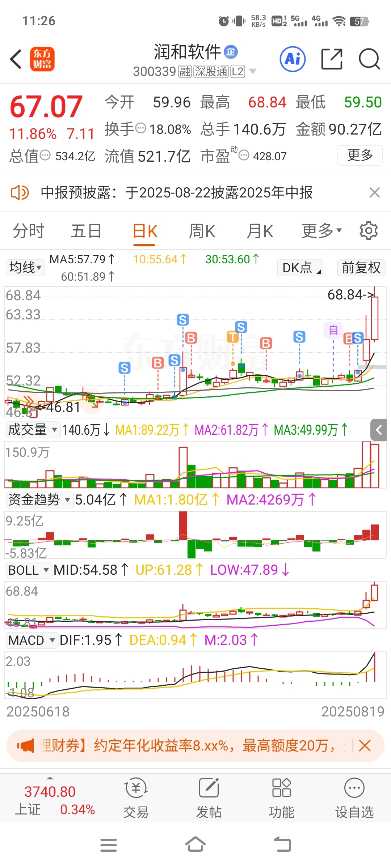Switch to the 月K tab
Image resolution: width=391 pixels, height=868 pixels.
pyautogui.click(x=260, y=231)
